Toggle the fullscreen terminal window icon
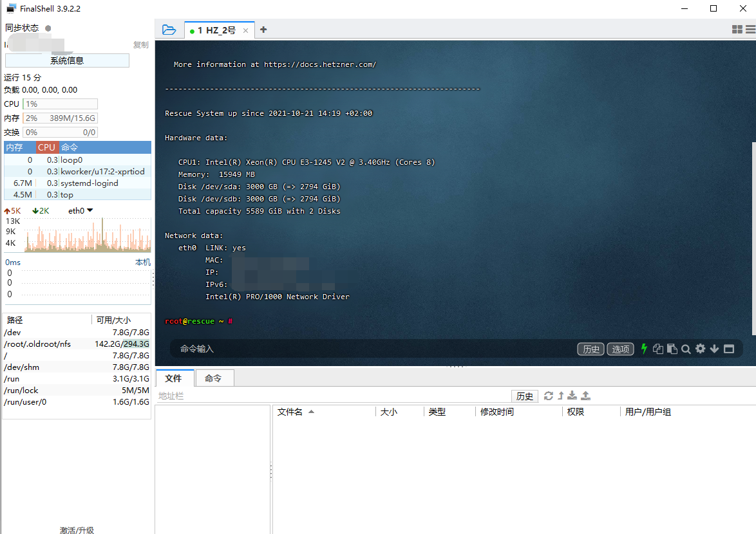 729,349
